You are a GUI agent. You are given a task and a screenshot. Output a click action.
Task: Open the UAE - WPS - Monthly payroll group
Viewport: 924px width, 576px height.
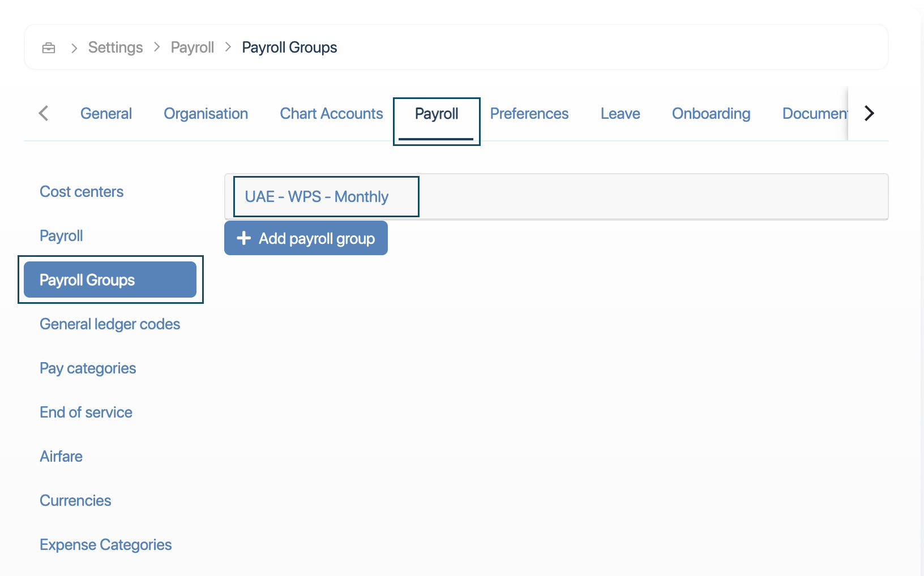click(x=316, y=197)
